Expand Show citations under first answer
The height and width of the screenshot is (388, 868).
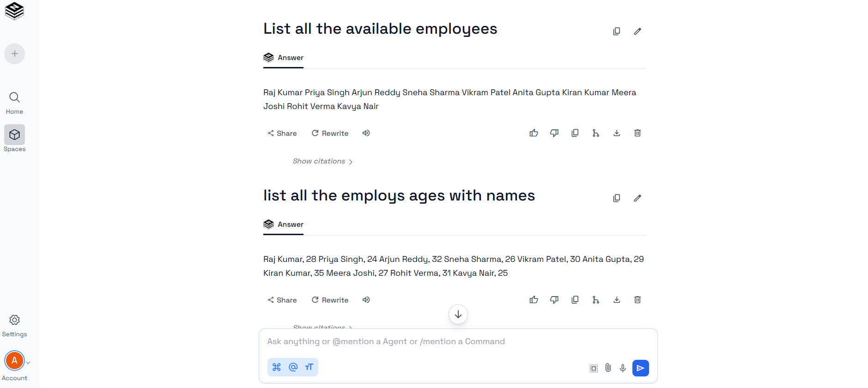coord(322,161)
